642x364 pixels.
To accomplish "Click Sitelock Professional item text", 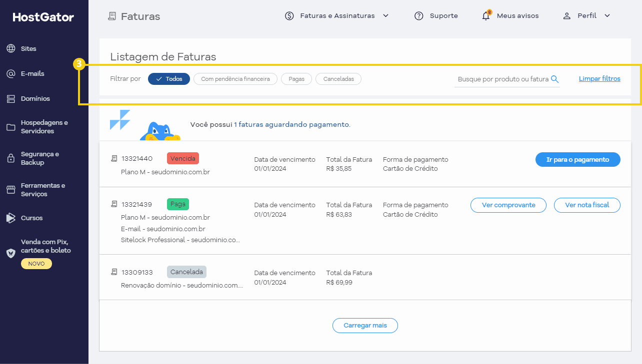I will pos(180,240).
